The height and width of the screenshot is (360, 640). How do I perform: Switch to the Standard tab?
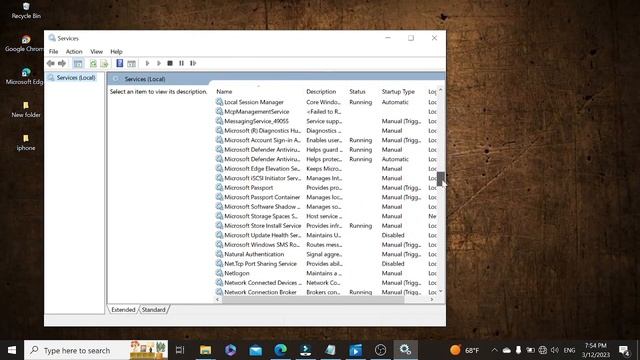[x=153, y=310]
